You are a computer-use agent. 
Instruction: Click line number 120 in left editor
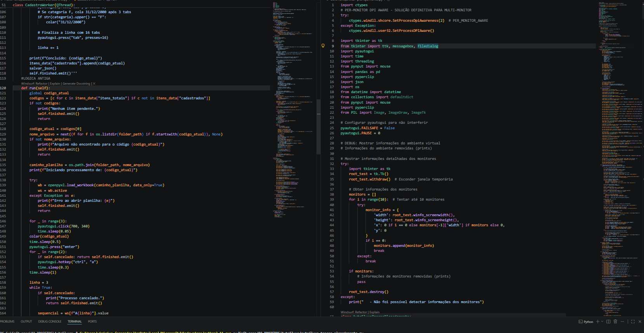coord(3,88)
